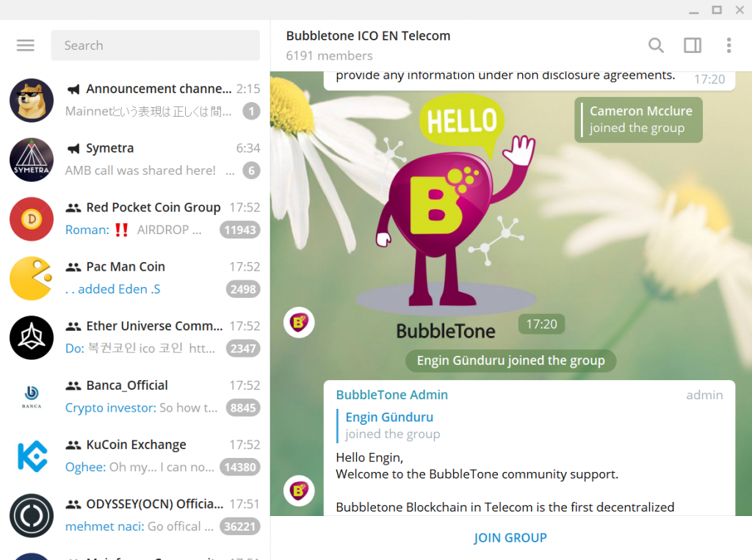Open Banca logo avatar
The height and width of the screenshot is (560, 752).
click(x=32, y=397)
